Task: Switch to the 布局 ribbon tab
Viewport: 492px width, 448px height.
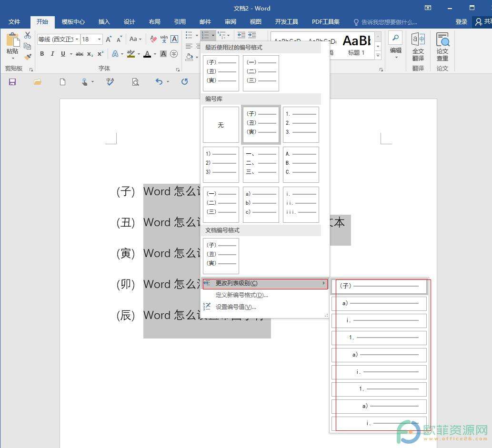Action: pyautogui.click(x=155, y=21)
